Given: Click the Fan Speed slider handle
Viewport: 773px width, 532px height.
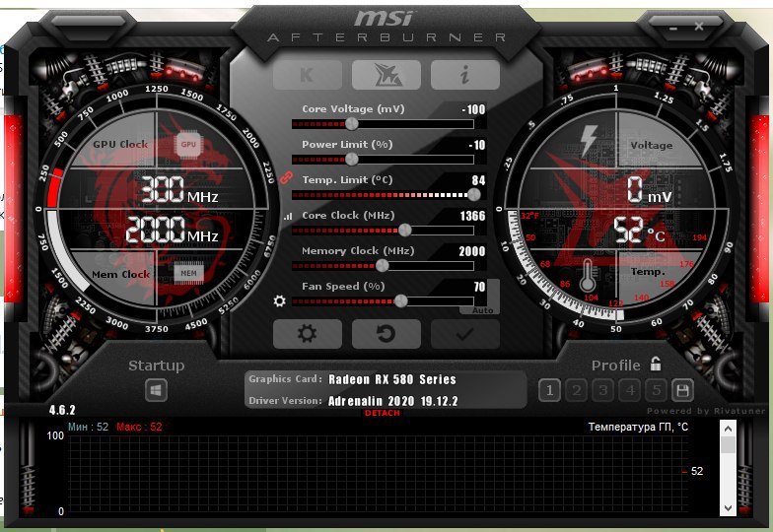Looking at the screenshot, I should pyautogui.click(x=400, y=301).
